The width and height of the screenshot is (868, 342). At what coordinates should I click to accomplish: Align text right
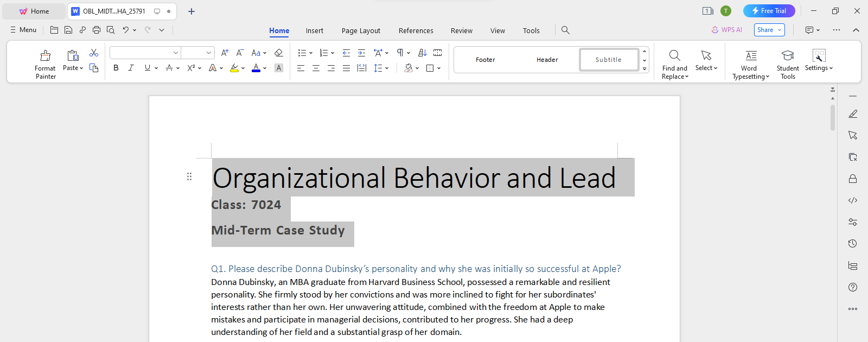pos(331,68)
